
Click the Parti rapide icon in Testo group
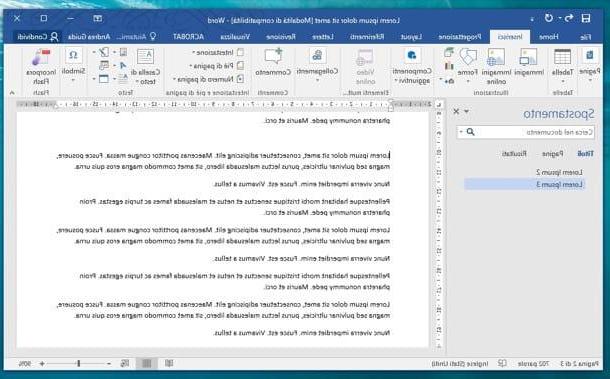click(x=123, y=52)
